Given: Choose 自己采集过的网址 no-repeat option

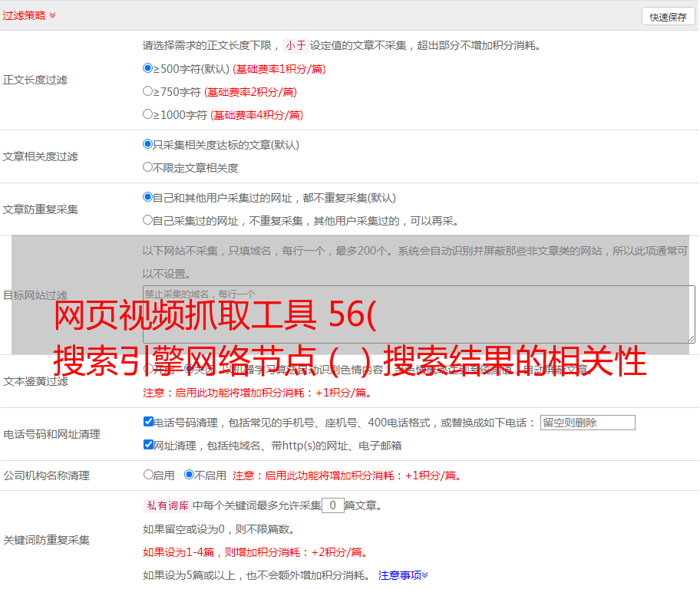Looking at the screenshot, I should (x=148, y=220).
